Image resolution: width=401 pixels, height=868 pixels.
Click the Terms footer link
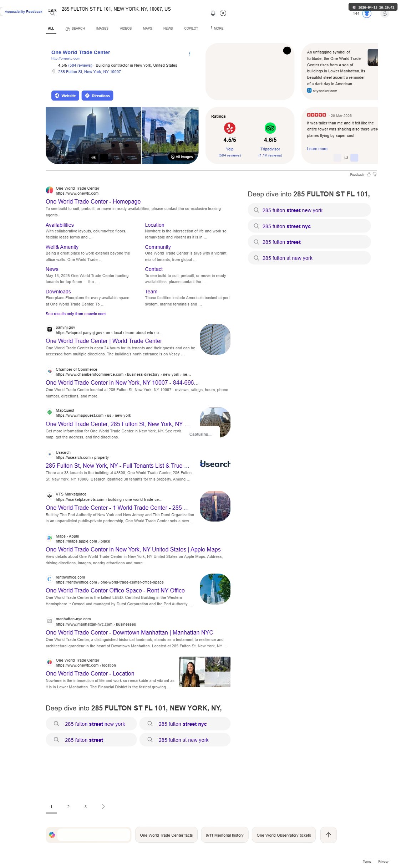(367, 862)
